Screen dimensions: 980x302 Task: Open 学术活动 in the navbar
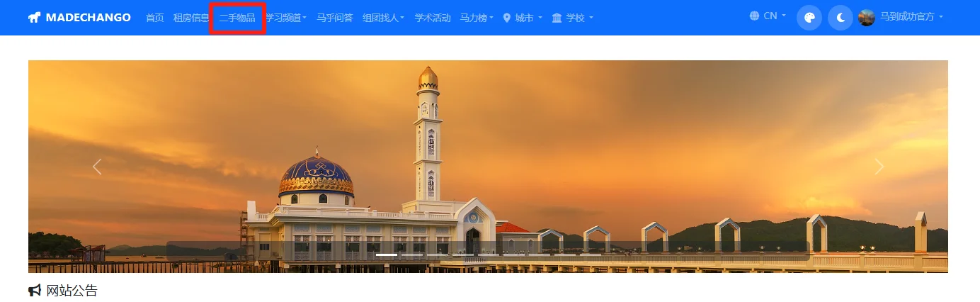432,18
